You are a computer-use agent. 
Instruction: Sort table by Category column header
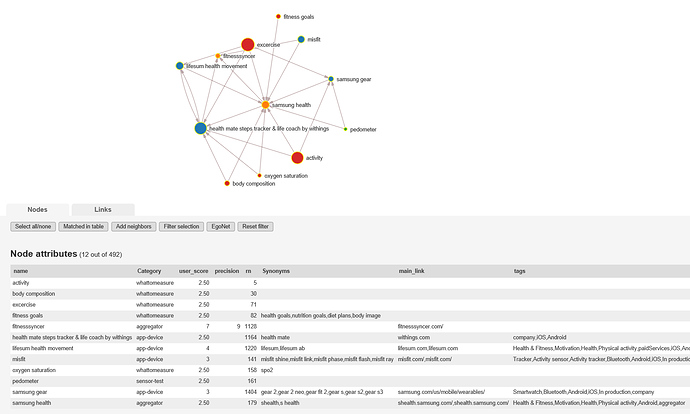click(x=149, y=271)
